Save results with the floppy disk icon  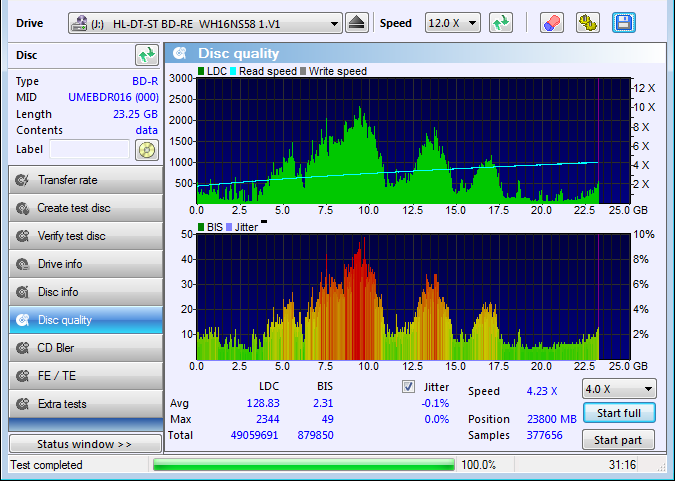click(624, 23)
